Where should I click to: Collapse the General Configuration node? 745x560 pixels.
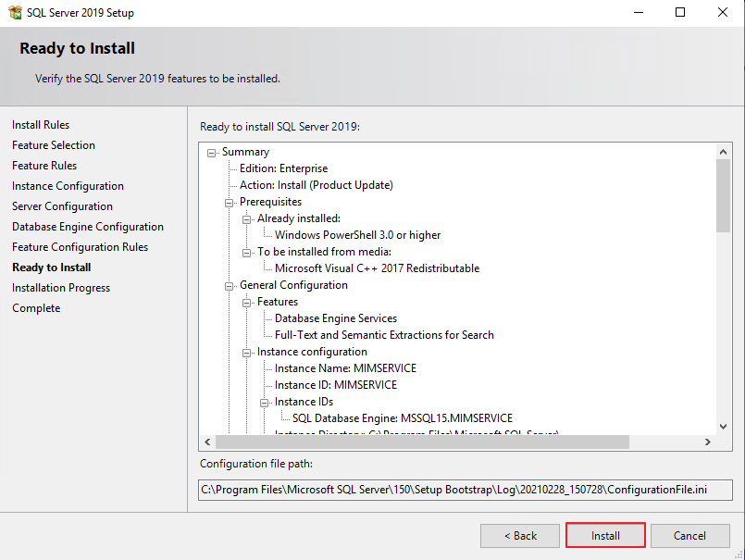229,286
